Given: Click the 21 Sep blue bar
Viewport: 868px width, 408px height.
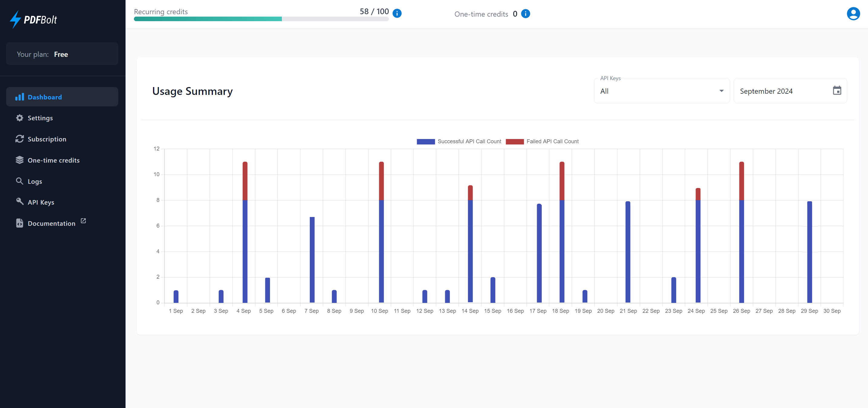Looking at the screenshot, I should pos(628,252).
